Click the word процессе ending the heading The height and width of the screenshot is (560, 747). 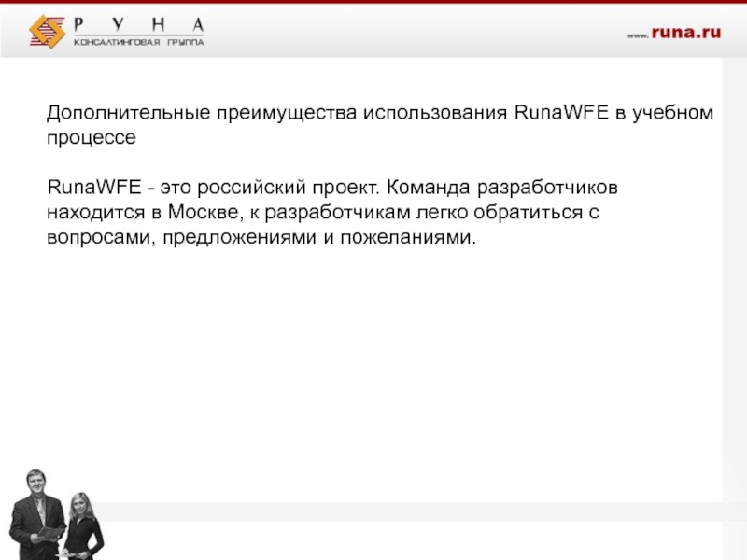click(92, 137)
